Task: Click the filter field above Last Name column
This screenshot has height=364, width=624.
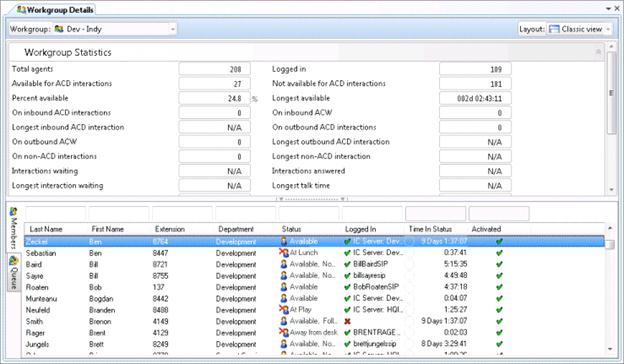Action: (x=55, y=213)
